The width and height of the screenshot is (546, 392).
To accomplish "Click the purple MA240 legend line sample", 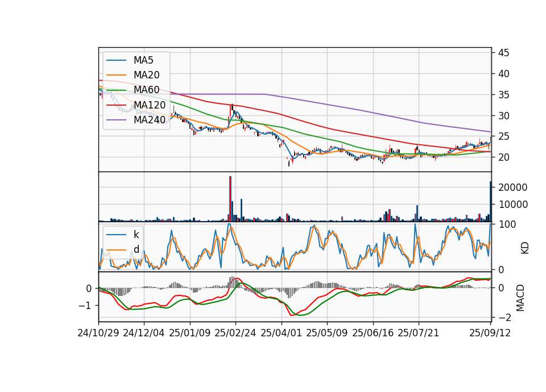I will click(x=116, y=120).
